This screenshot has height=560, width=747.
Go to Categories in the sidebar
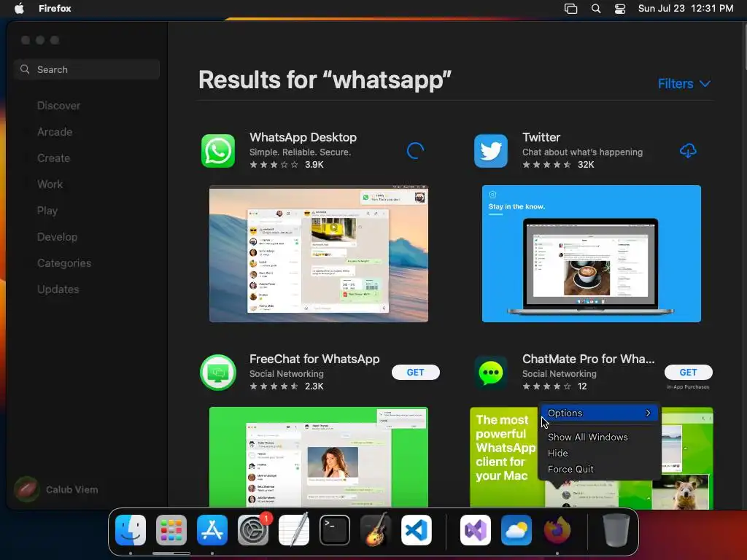coord(64,262)
